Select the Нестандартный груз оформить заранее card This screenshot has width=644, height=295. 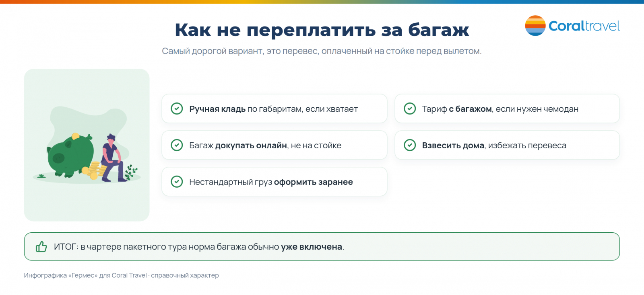point(275,182)
